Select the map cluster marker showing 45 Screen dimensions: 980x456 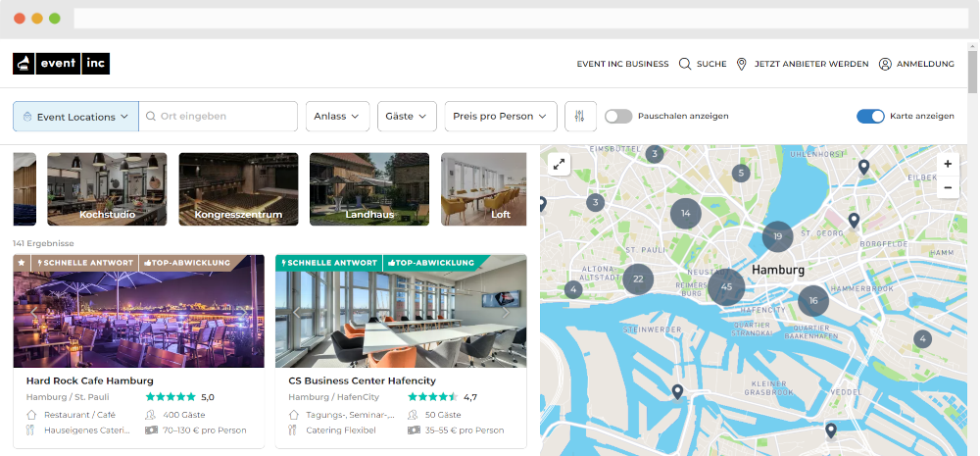726,286
